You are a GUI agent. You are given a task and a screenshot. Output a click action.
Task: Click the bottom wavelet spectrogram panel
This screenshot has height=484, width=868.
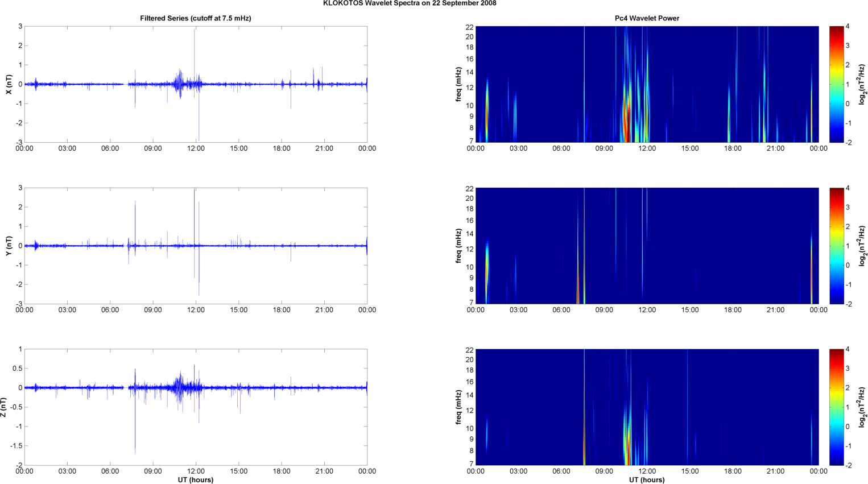pyautogui.click(x=647, y=407)
